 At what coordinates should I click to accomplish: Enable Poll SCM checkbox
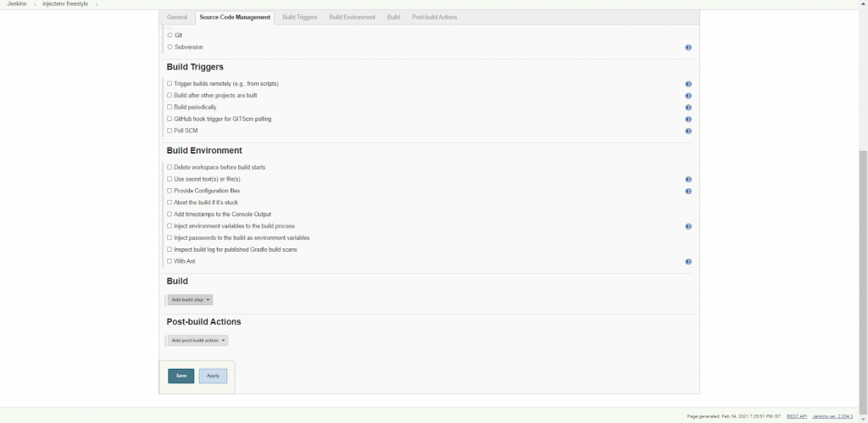pyautogui.click(x=170, y=131)
